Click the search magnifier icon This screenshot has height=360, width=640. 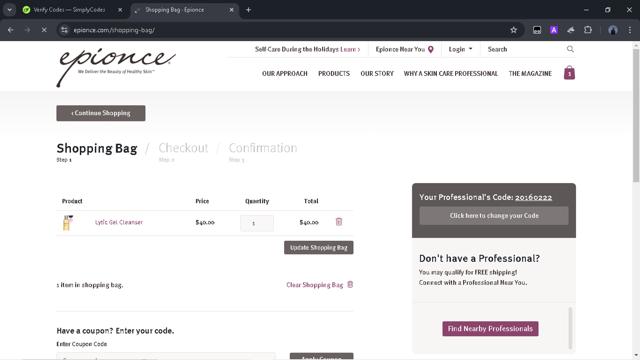point(570,49)
